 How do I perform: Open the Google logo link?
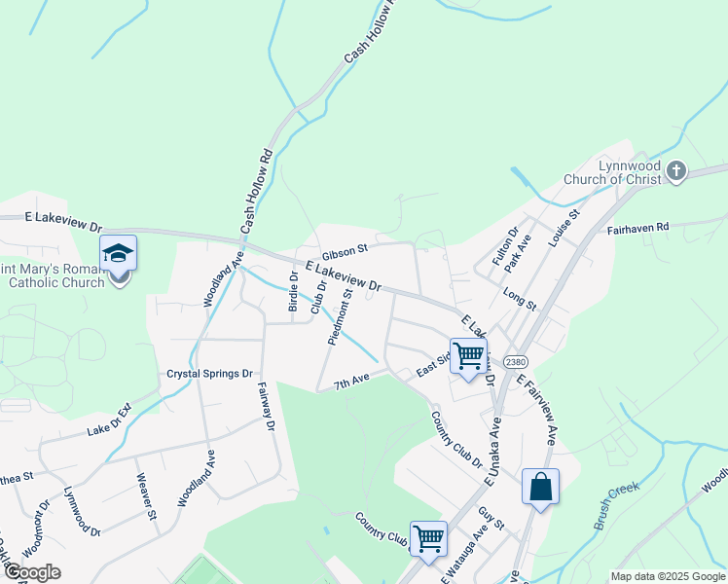(32, 572)
